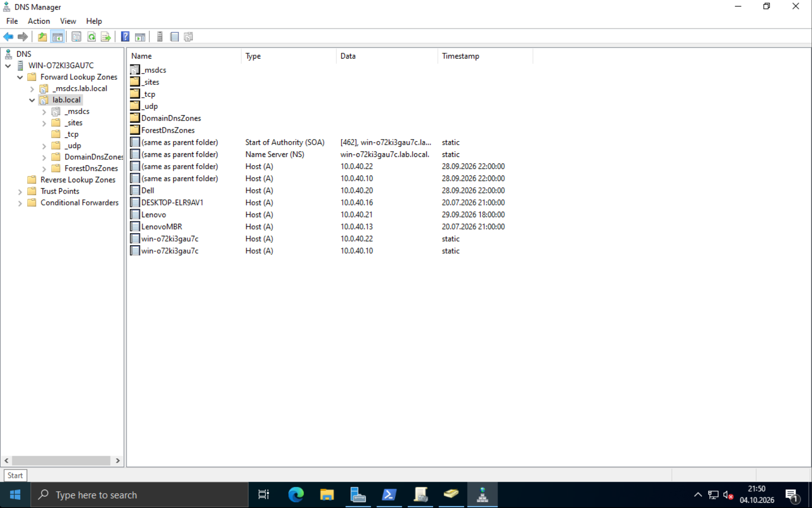This screenshot has height=508, width=812.
Task: Click the green Refresh toolbar icon
Action: [x=92, y=37]
